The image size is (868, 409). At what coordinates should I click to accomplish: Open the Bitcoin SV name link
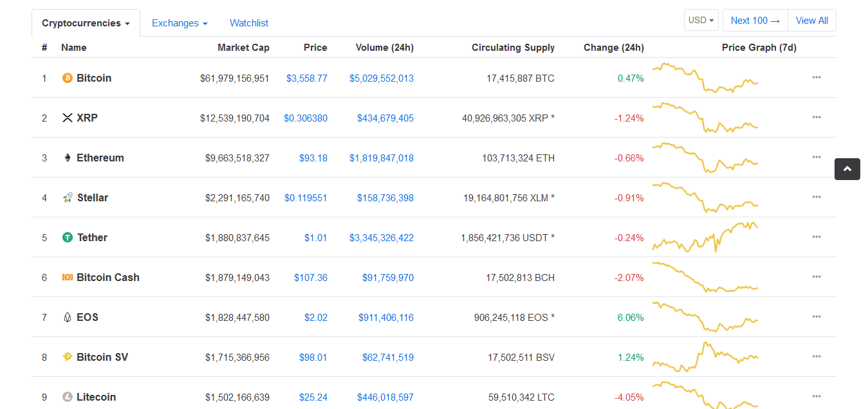point(102,357)
